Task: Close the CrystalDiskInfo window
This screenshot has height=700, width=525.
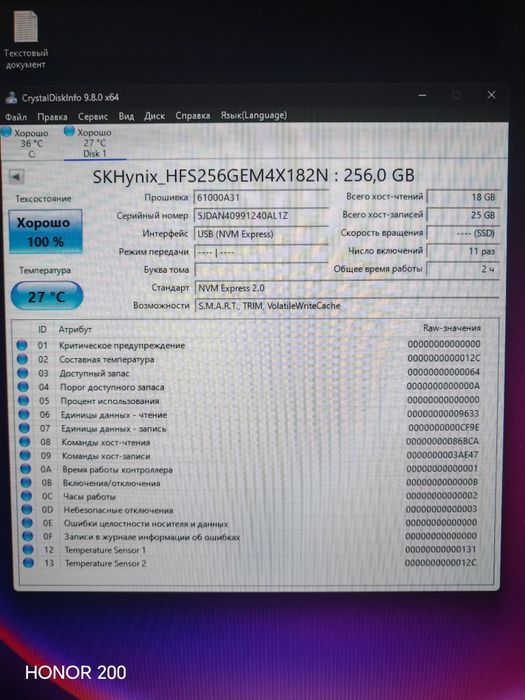Action: click(491, 95)
